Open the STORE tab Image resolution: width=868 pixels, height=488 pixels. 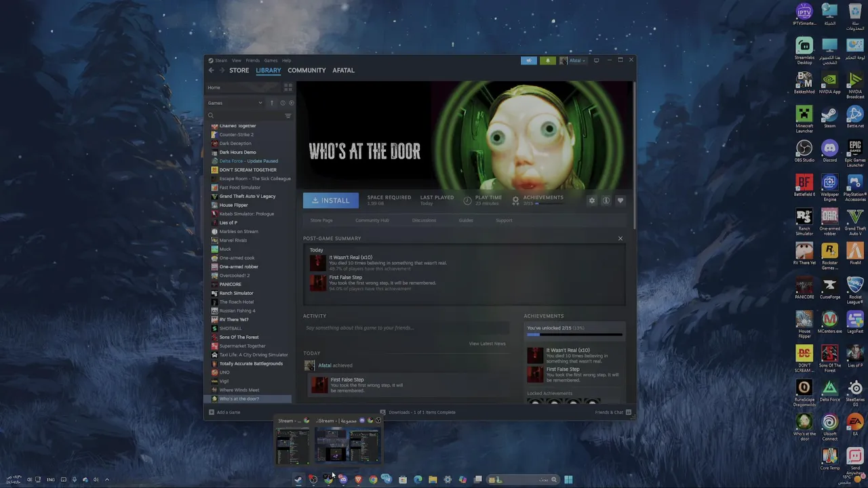(239, 70)
